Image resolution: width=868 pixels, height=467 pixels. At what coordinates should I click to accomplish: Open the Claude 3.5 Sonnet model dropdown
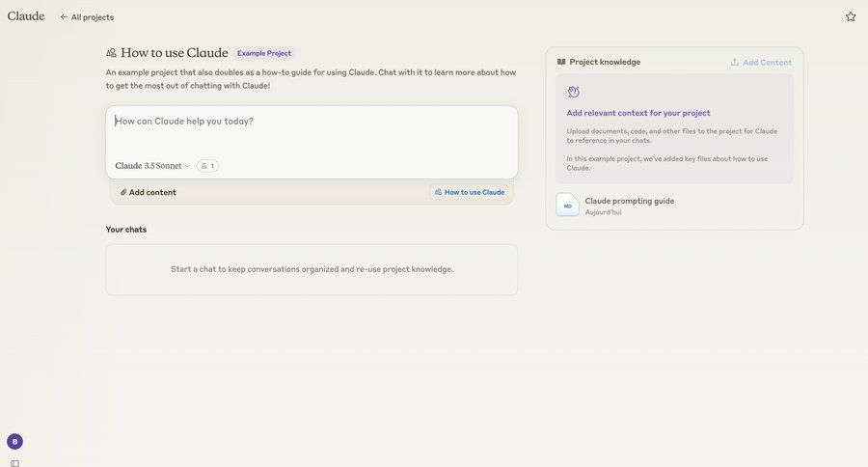click(152, 166)
